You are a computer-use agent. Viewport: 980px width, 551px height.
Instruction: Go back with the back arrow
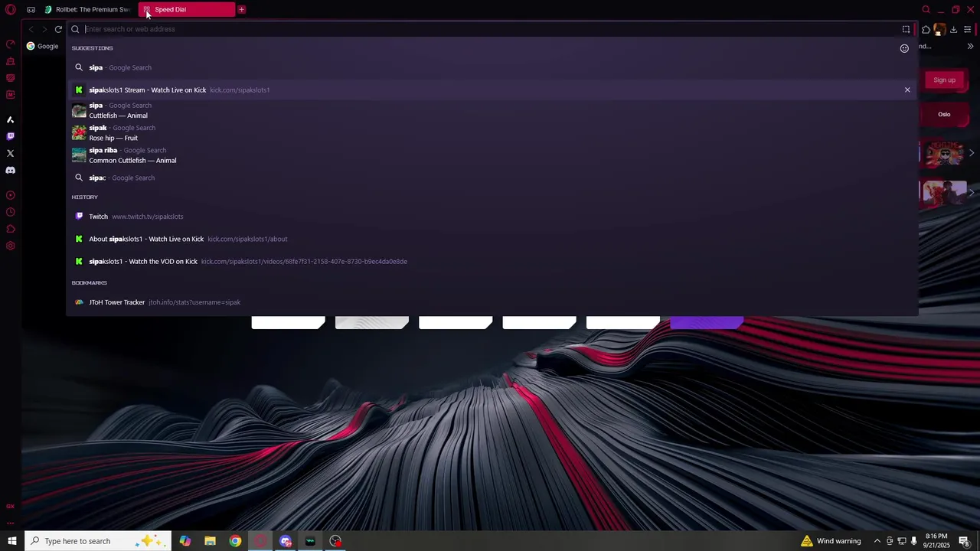(31, 29)
